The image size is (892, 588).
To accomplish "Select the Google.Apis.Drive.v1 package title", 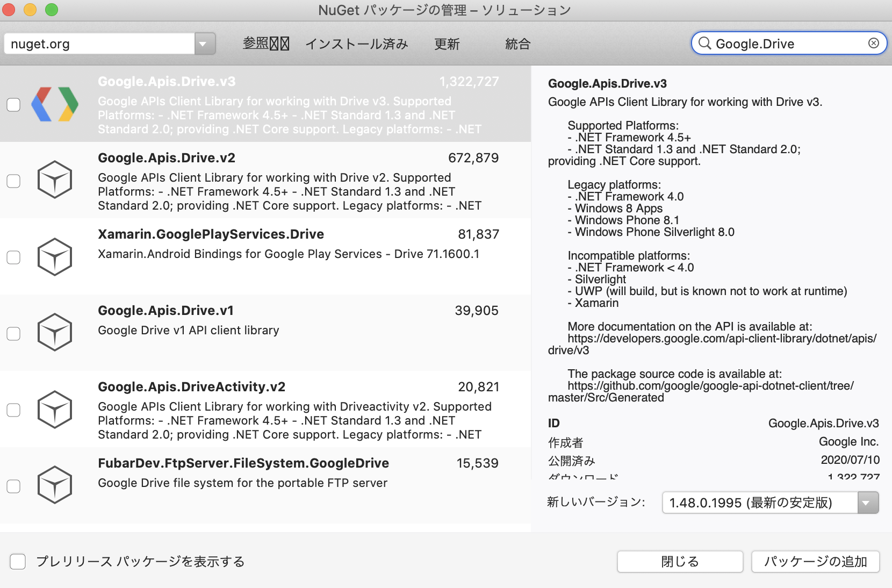I will [166, 311].
